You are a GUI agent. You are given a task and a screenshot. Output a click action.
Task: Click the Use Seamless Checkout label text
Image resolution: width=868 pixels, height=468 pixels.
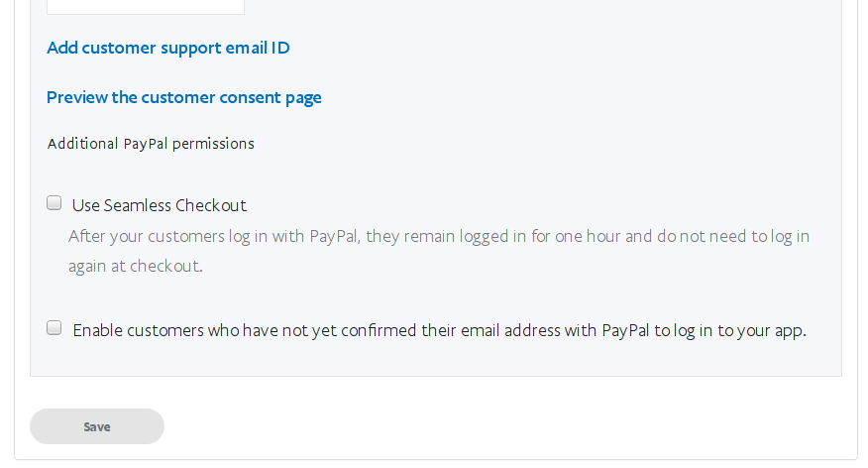tap(159, 205)
